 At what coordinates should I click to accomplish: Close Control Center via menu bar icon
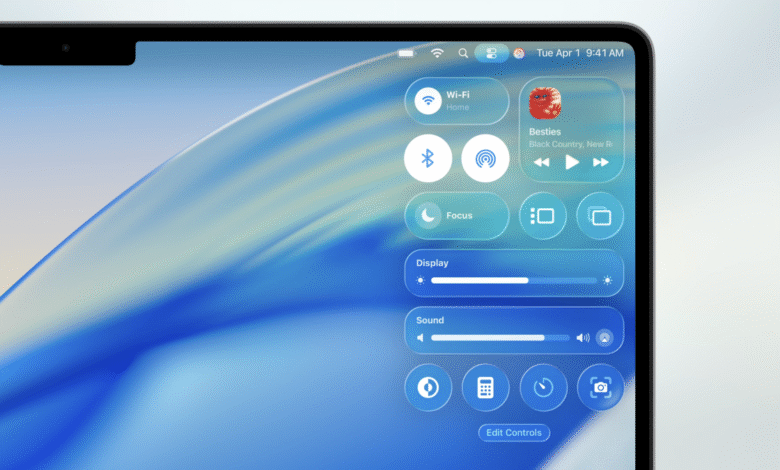(x=491, y=53)
